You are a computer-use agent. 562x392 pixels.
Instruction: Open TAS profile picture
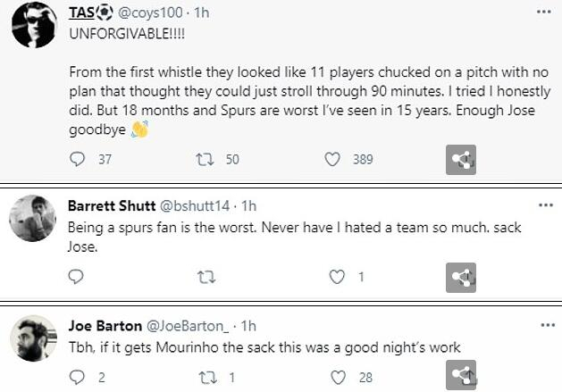[34, 26]
